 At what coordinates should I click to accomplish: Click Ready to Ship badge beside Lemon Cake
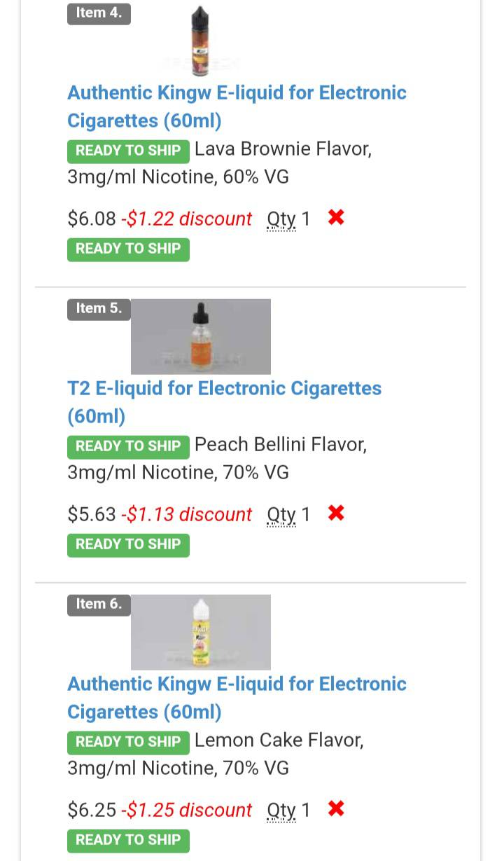click(x=128, y=742)
